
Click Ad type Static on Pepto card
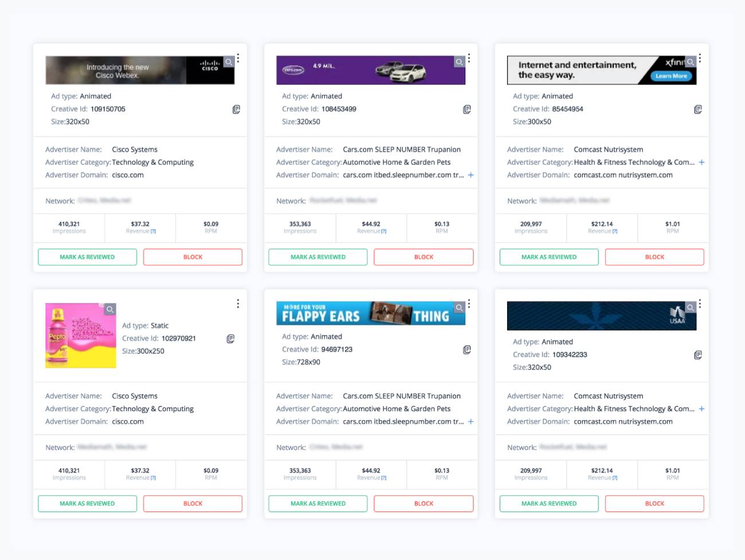[x=145, y=325]
